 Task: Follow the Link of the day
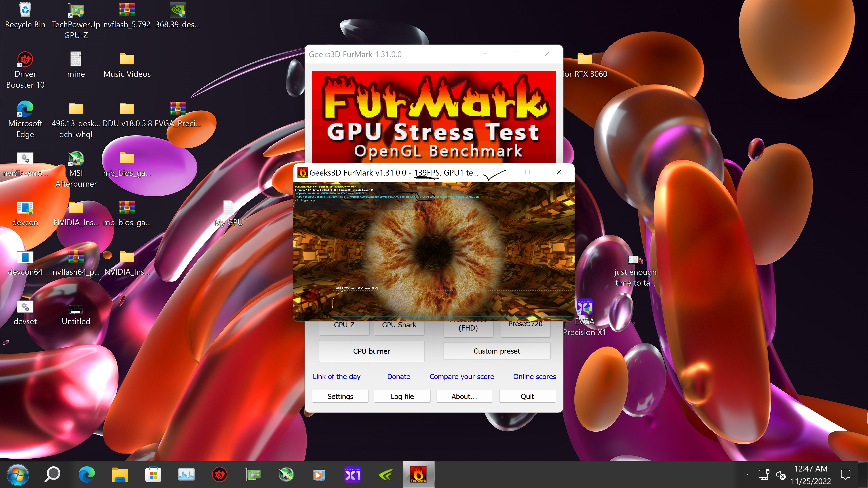(336, 377)
